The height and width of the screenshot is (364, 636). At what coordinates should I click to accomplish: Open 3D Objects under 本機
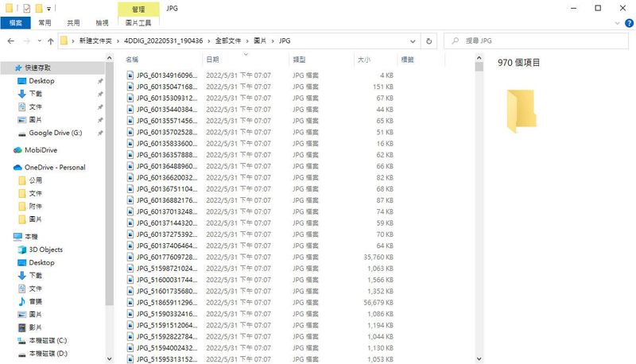[x=45, y=250]
